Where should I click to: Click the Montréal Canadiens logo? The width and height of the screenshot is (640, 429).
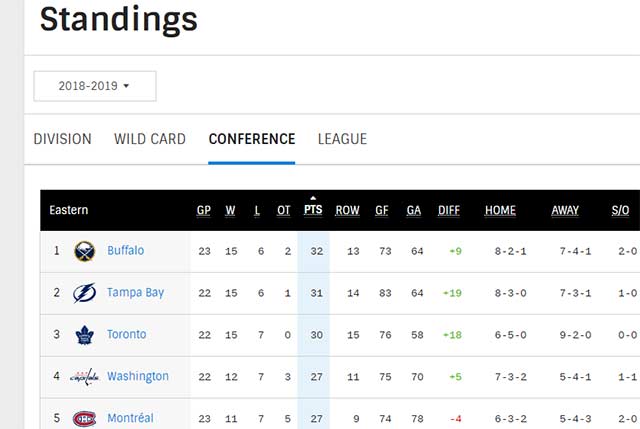click(x=84, y=418)
